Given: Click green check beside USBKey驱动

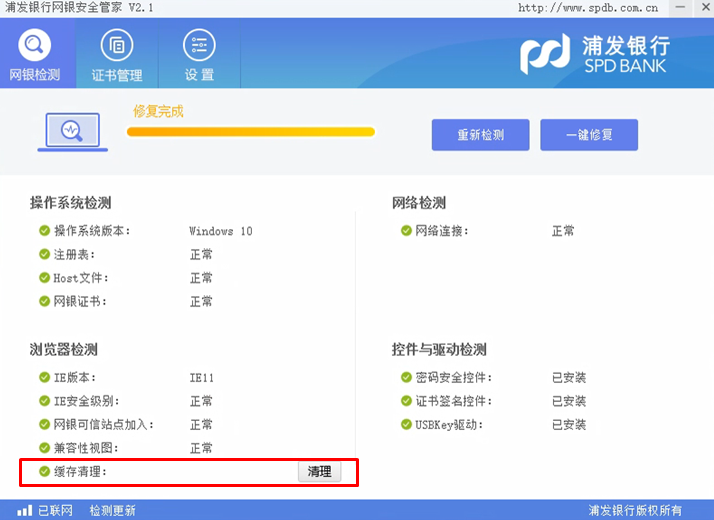Looking at the screenshot, I should 406,425.
